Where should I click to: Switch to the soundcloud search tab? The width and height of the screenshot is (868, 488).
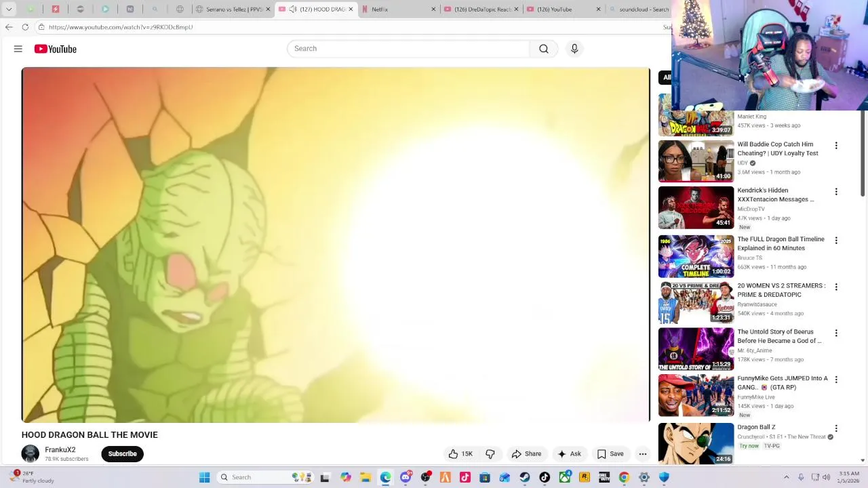point(637,9)
